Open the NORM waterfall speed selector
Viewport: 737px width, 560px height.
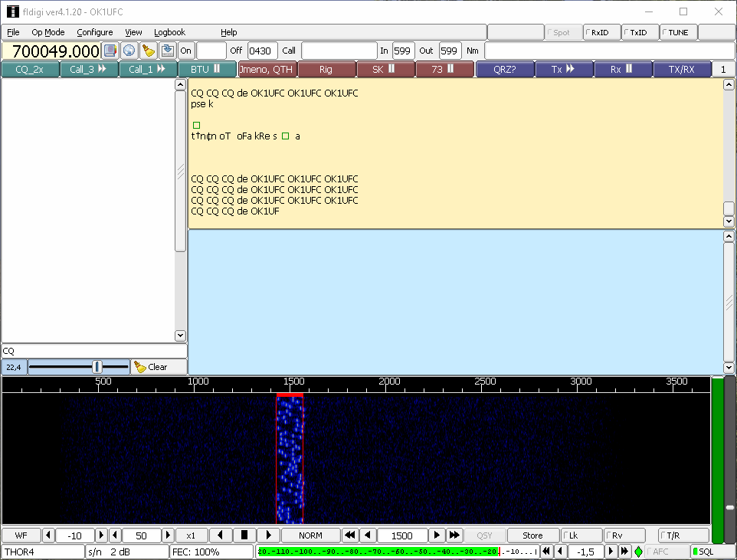pos(310,535)
